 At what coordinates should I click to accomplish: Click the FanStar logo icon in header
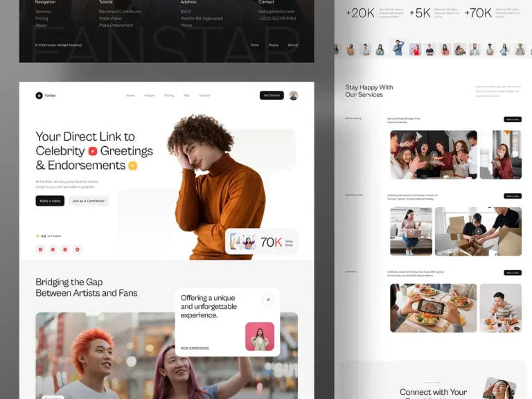click(x=39, y=96)
